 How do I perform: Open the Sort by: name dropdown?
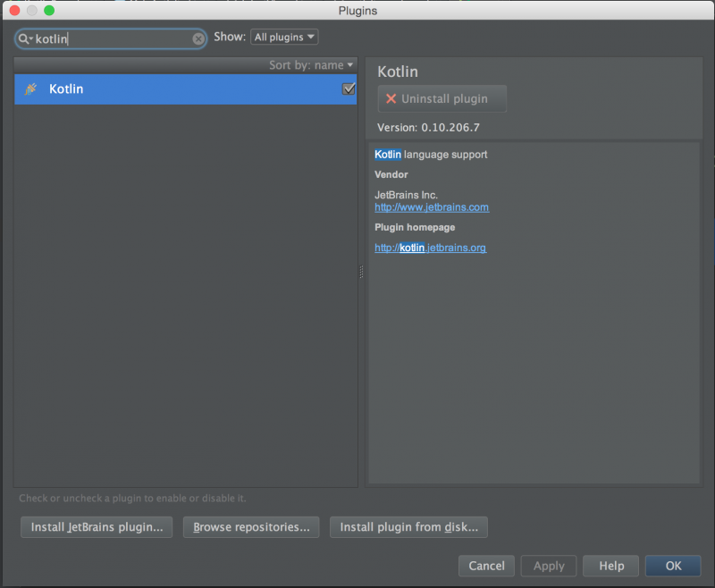coord(311,65)
